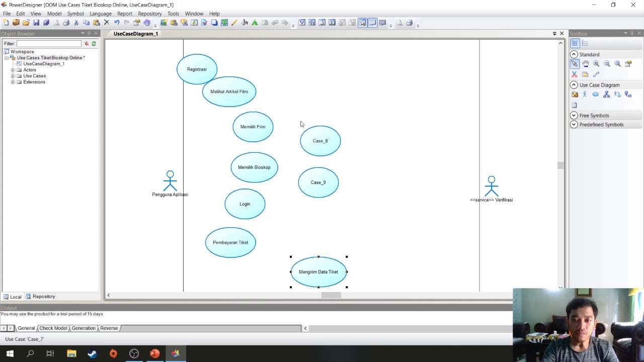Expand the Free Symbols section

coord(574,116)
